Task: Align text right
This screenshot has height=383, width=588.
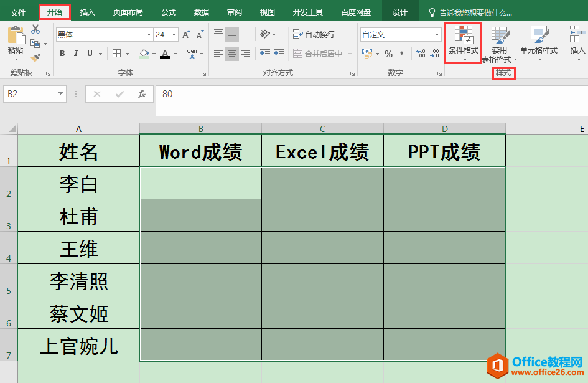Action: point(246,54)
